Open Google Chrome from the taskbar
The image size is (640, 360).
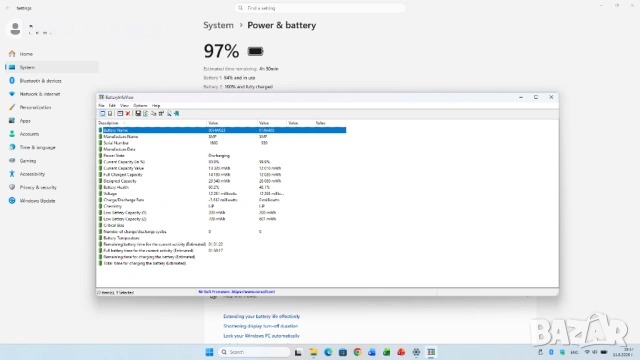358,352
